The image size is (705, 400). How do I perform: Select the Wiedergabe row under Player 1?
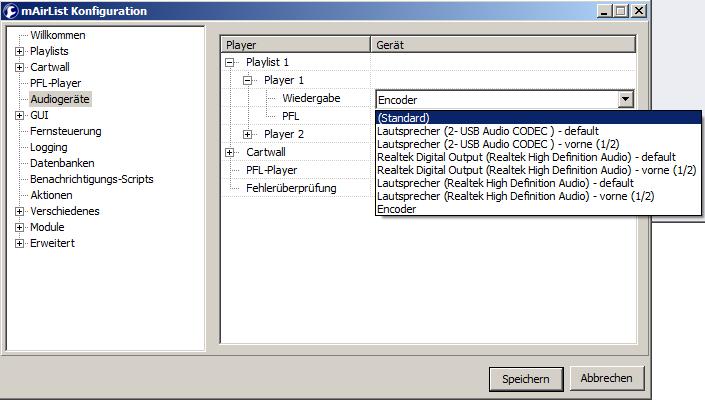(x=311, y=98)
